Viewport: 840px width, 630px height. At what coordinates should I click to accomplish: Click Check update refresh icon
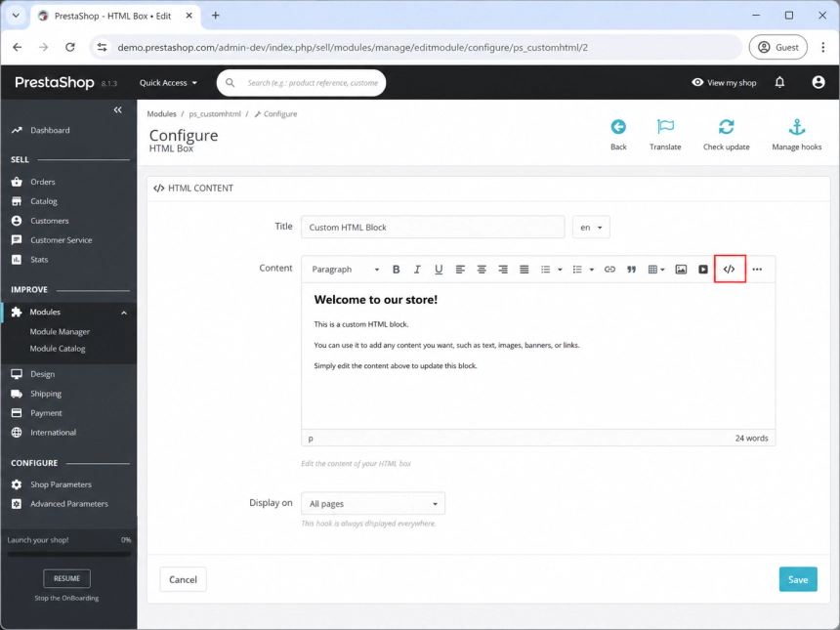tap(727, 127)
